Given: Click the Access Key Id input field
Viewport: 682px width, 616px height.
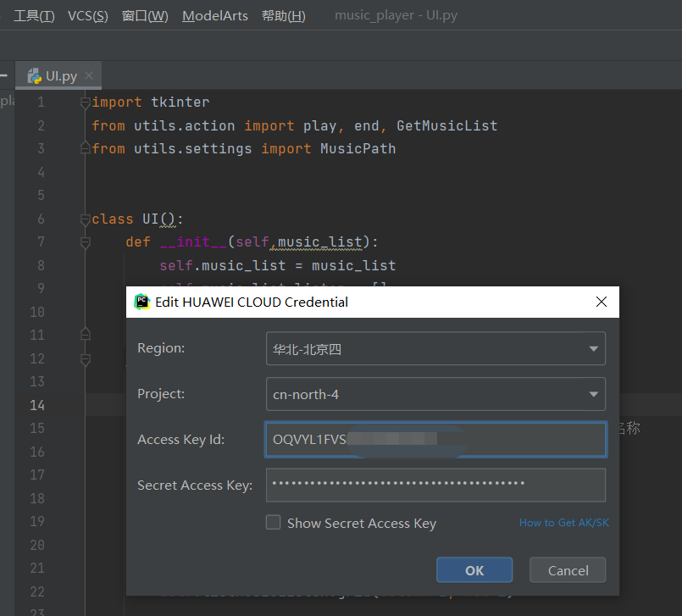Looking at the screenshot, I should pos(435,440).
